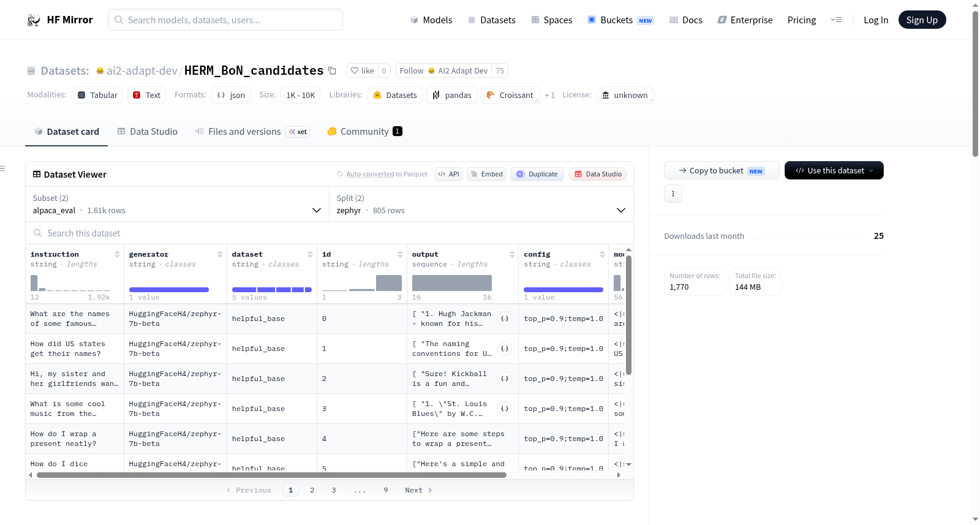The image size is (980, 525).
Task: Click the Tabular modality tag
Action: (x=97, y=95)
